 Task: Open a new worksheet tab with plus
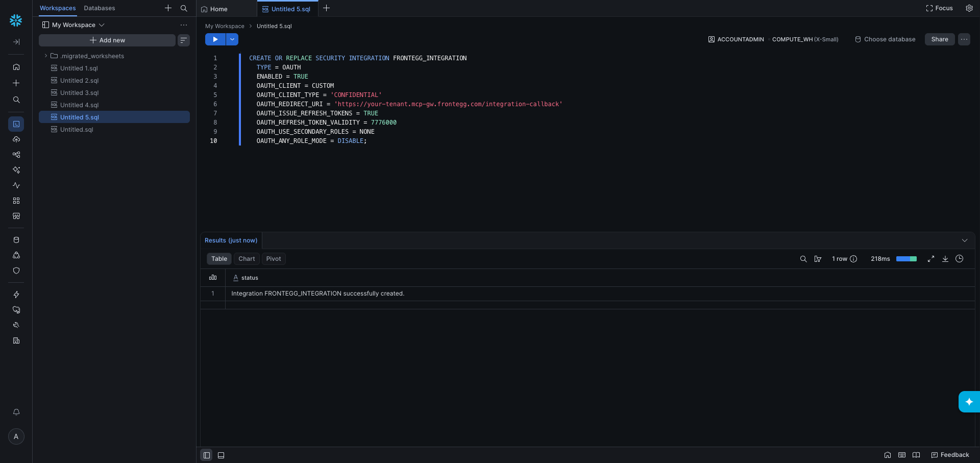(x=327, y=8)
